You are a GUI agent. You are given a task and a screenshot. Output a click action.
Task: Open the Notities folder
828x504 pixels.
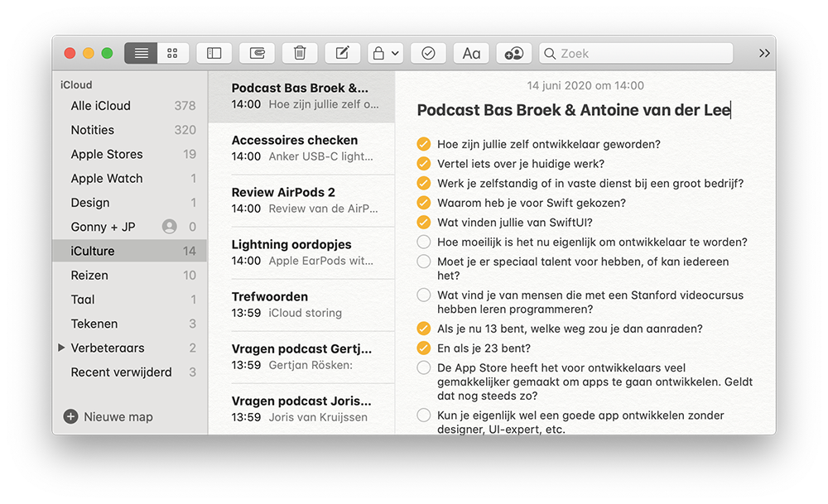pyautogui.click(x=129, y=130)
